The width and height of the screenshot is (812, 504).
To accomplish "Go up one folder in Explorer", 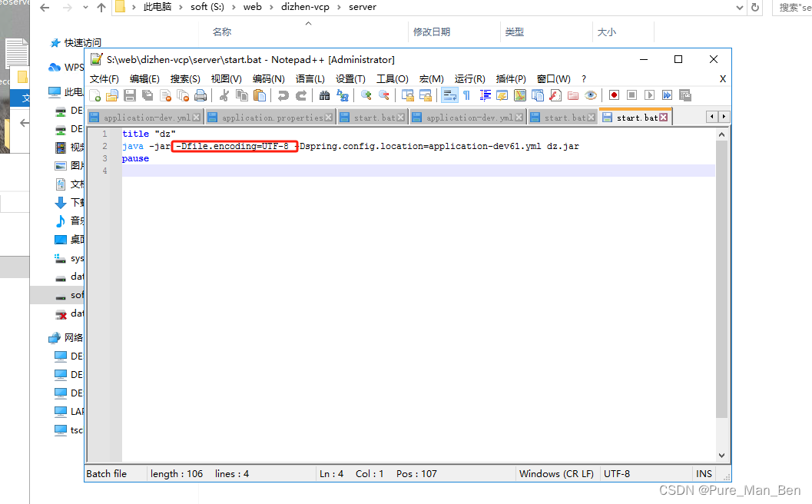I will (x=101, y=7).
